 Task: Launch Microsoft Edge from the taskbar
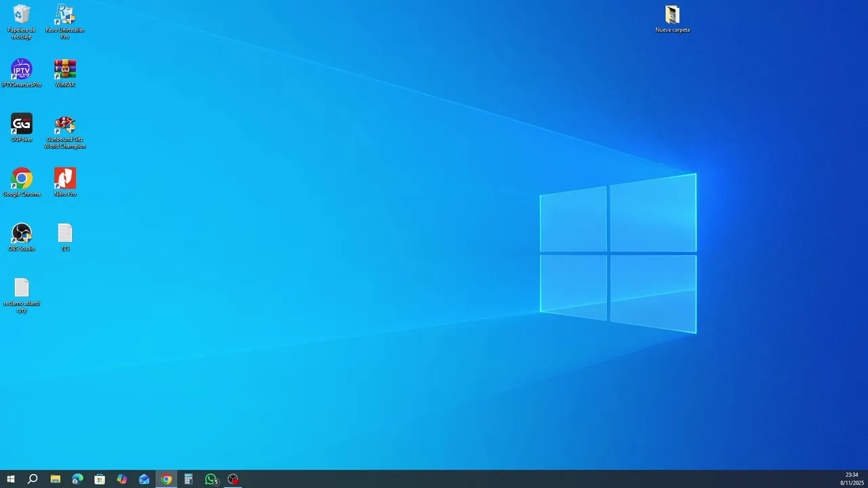(x=77, y=479)
